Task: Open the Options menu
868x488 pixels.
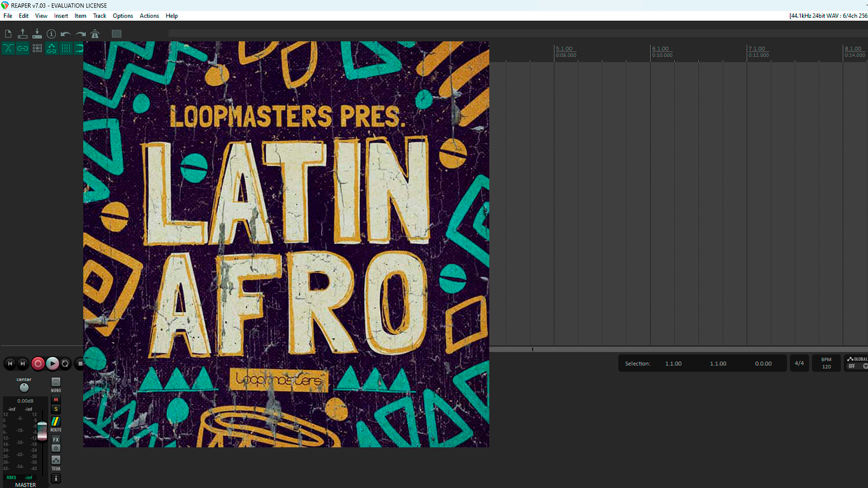Action: pyautogui.click(x=123, y=16)
